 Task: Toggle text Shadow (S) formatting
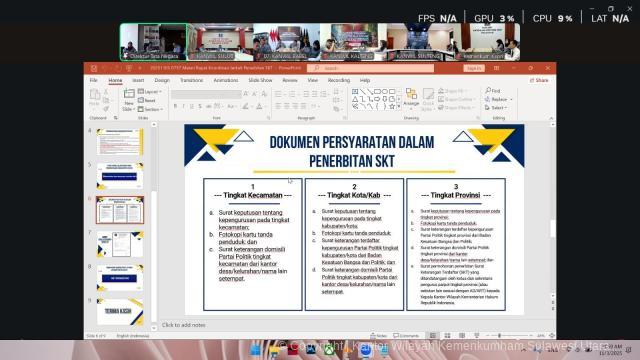pyautogui.click(x=200, y=106)
